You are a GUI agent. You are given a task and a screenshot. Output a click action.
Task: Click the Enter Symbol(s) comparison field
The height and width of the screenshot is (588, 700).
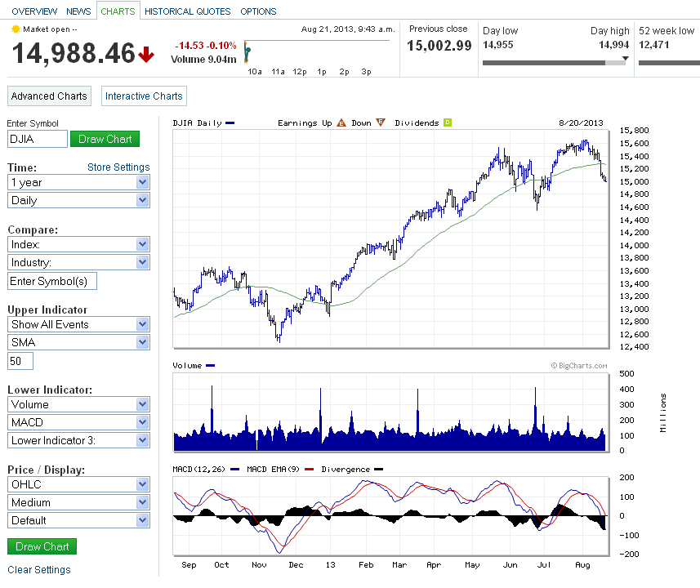point(51,281)
